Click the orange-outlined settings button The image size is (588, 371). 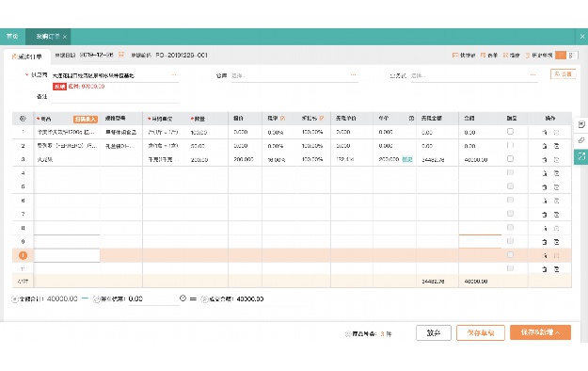coord(563,74)
